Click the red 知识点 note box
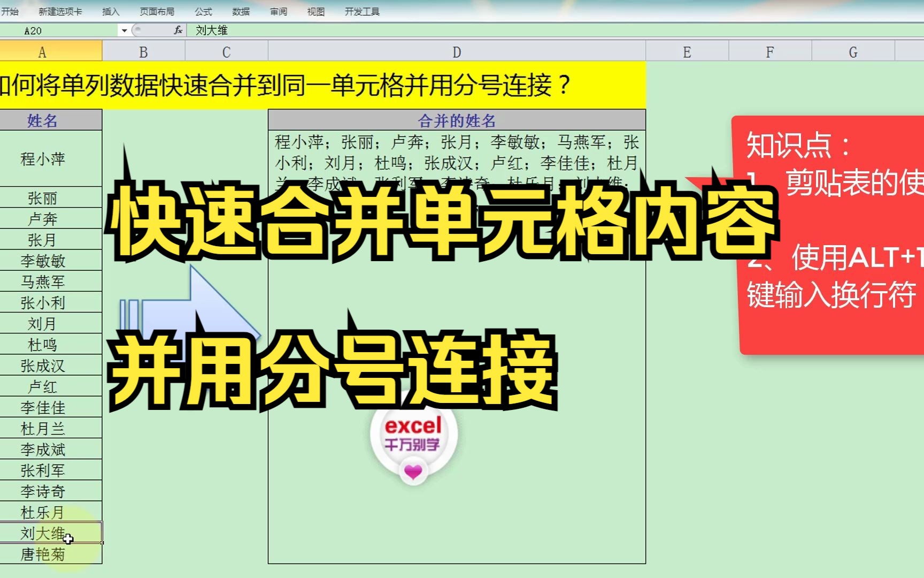 829,235
